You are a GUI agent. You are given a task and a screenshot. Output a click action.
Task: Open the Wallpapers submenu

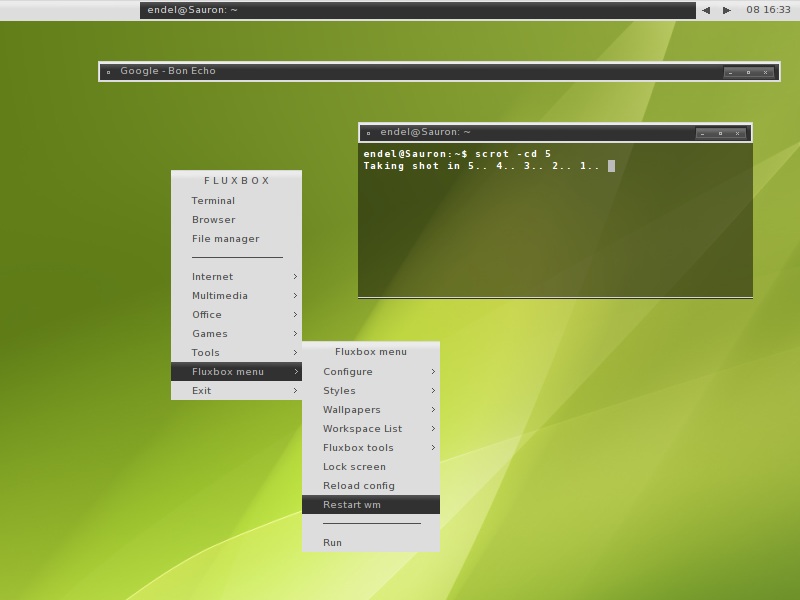(x=371, y=409)
